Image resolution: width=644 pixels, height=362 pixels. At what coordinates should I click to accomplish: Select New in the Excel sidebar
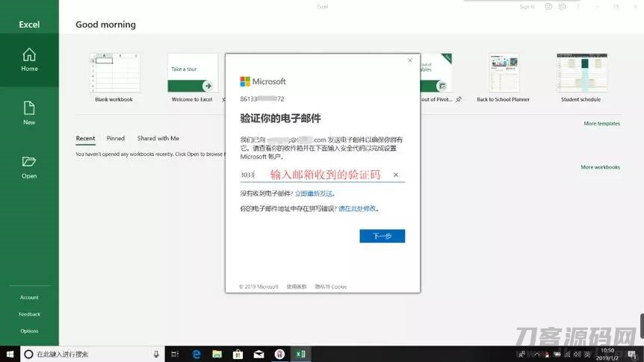tap(29, 113)
